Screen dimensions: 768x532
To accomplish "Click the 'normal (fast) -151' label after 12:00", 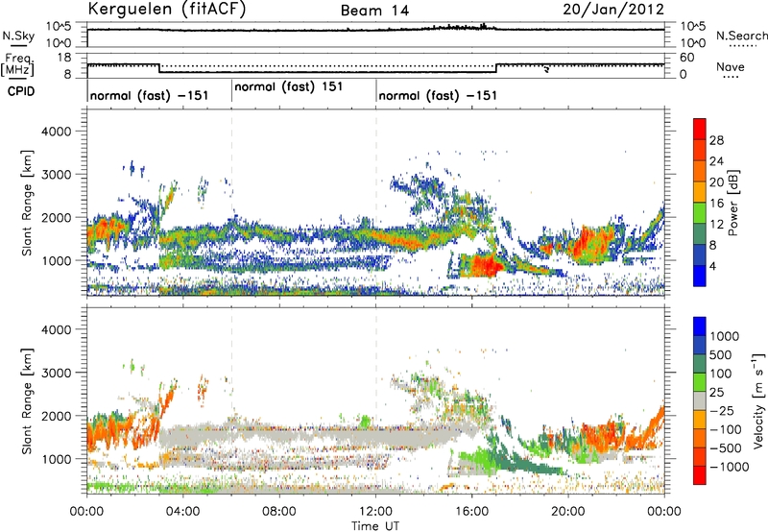I will point(438,95).
